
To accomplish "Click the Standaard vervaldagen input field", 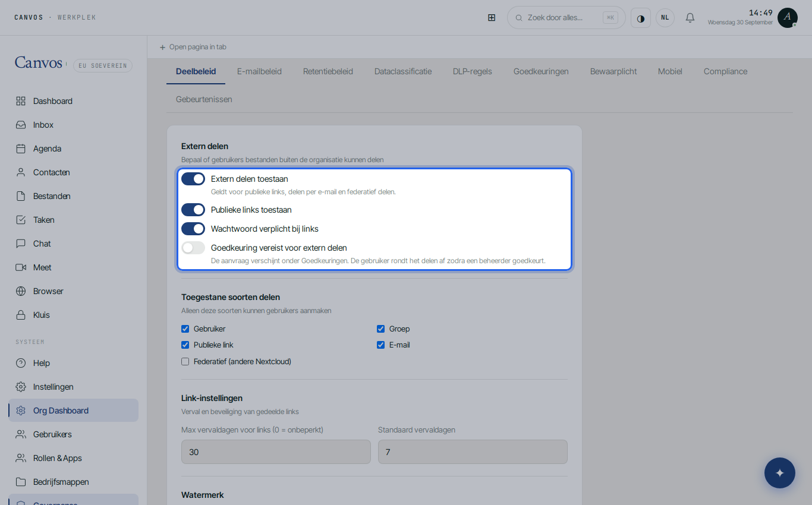I will [473, 452].
